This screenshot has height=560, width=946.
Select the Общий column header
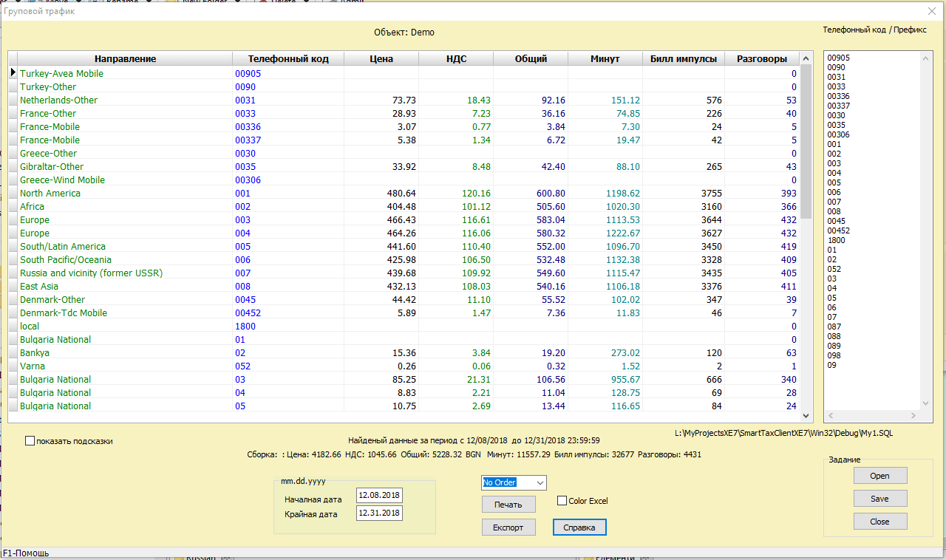(531, 59)
